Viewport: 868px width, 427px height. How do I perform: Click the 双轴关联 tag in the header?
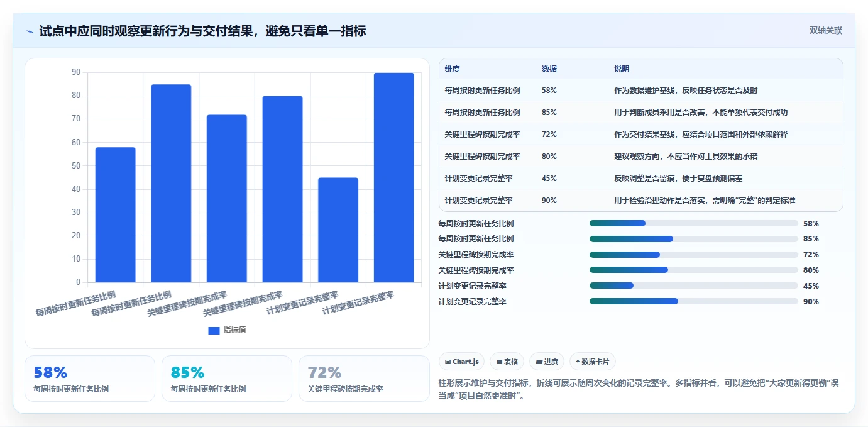coord(825,30)
